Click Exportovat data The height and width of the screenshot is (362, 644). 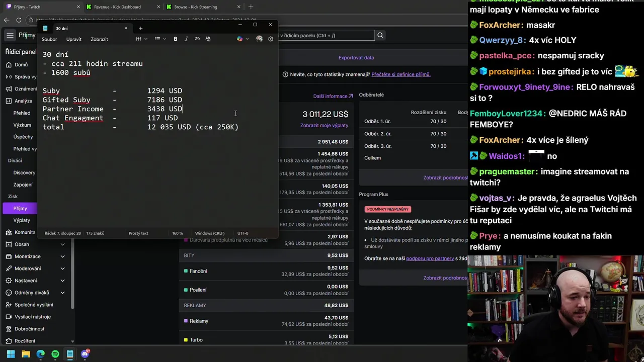(356, 57)
